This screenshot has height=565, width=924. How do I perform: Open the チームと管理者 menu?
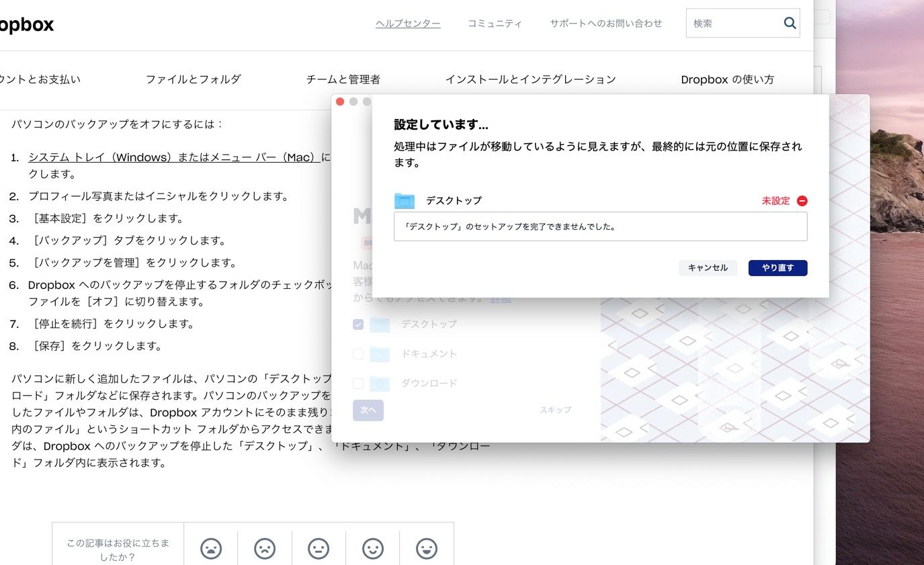[343, 79]
